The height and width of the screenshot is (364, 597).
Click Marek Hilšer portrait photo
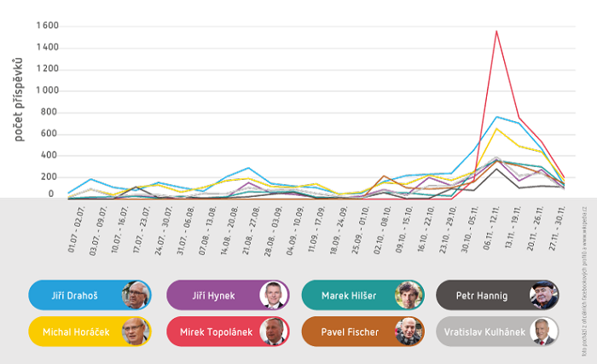pyautogui.click(x=409, y=295)
